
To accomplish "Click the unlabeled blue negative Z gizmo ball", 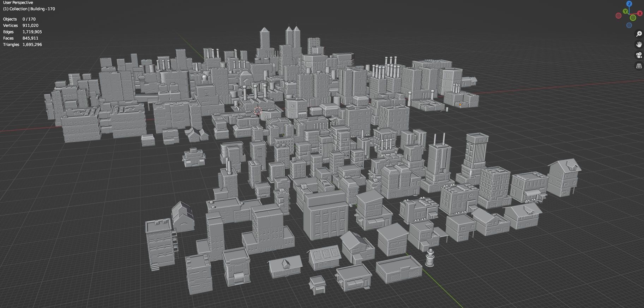I will pos(629,25).
